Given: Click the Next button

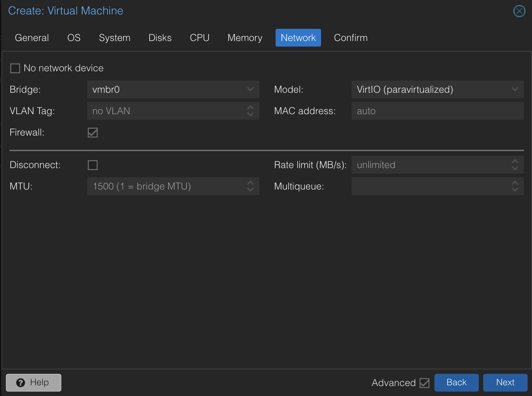Looking at the screenshot, I should [505, 383].
